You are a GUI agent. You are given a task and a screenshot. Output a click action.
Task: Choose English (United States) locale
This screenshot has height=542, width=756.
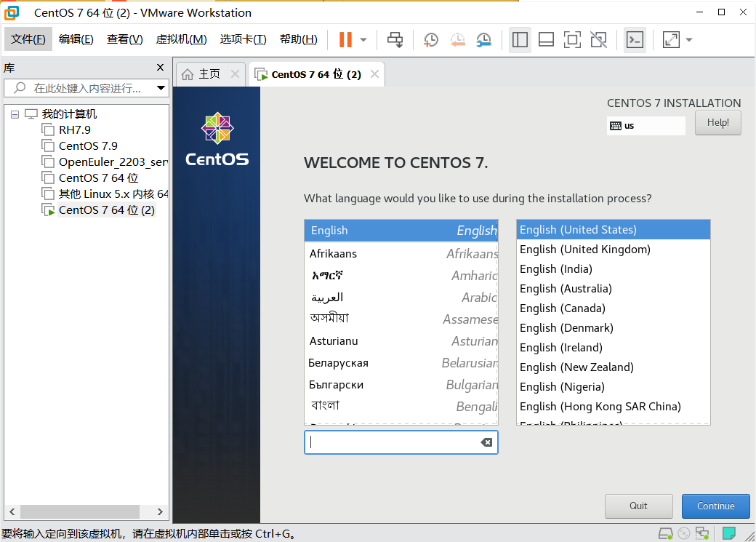[614, 230]
